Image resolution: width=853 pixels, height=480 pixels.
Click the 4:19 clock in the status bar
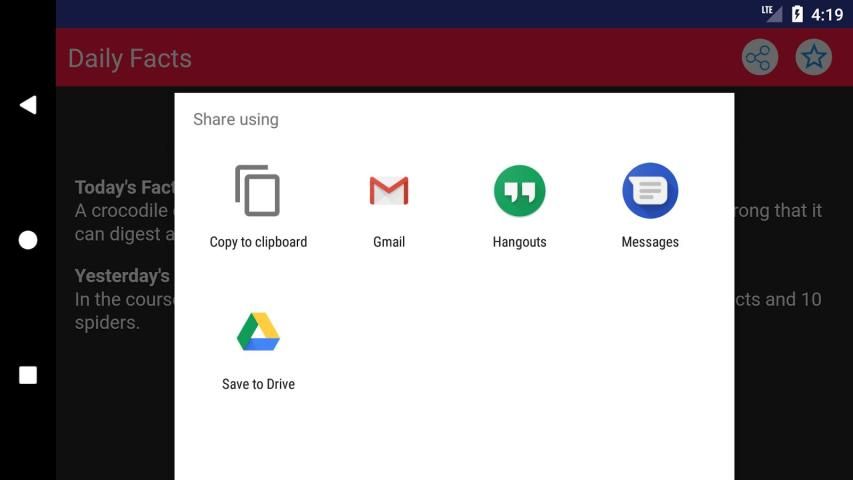[827, 14]
